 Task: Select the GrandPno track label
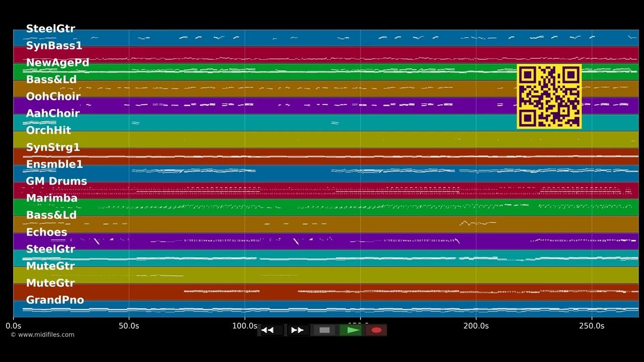coord(55,300)
